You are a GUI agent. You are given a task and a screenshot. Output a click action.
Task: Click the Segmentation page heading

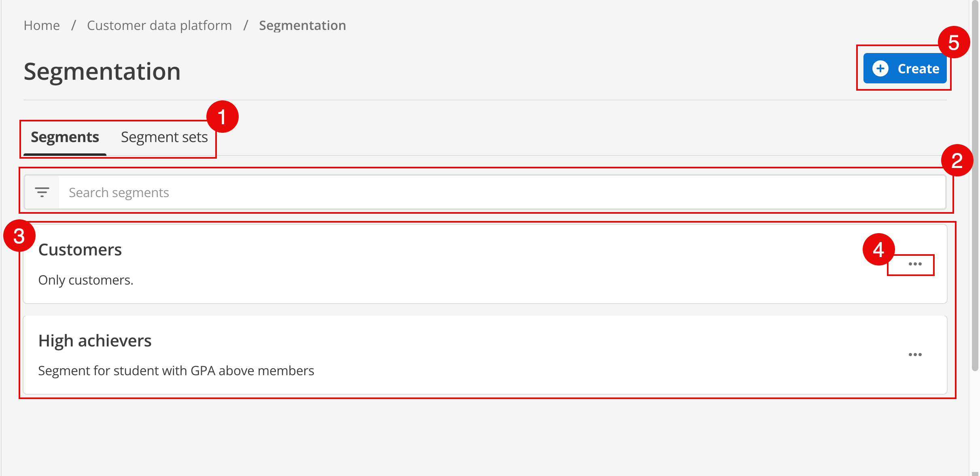102,72
